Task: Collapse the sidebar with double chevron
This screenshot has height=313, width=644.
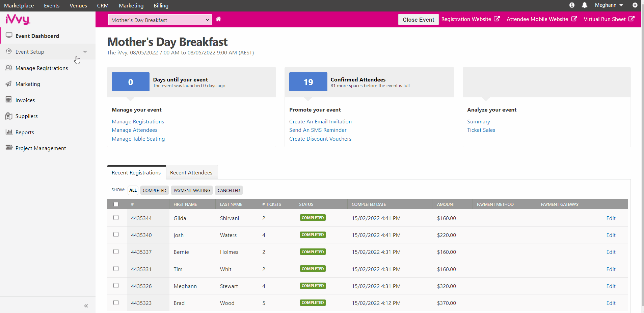Action: 86,306
